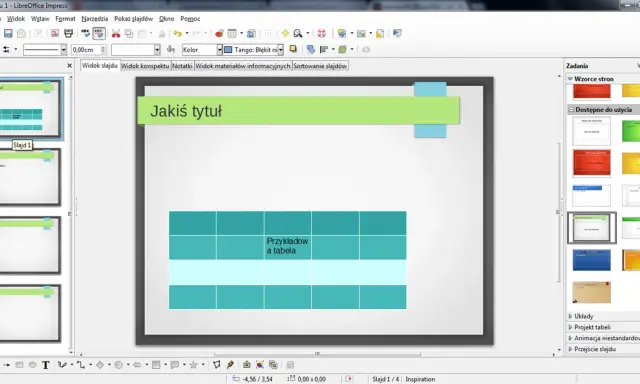Select the Stars shape tool
The height and width of the screenshot is (384, 640).
[x=193, y=365]
